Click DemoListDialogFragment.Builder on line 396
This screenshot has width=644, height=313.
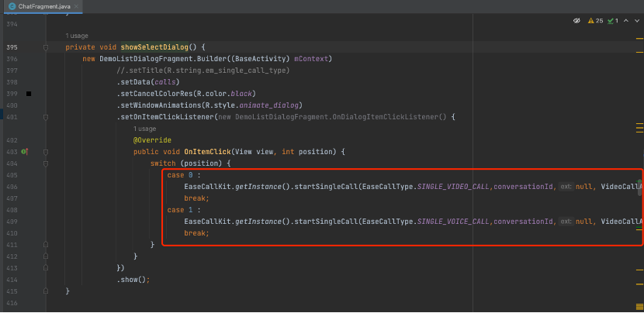coord(164,59)
